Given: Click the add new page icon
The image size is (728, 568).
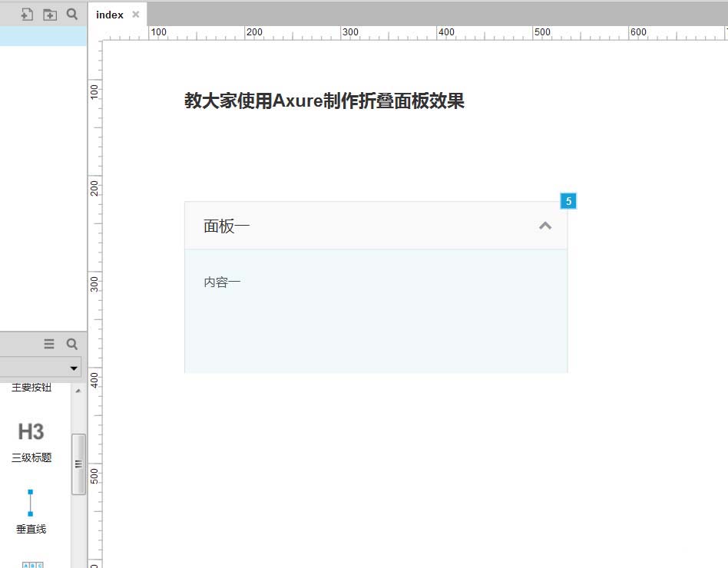Looking at the screenshot, I should [27, 14].
